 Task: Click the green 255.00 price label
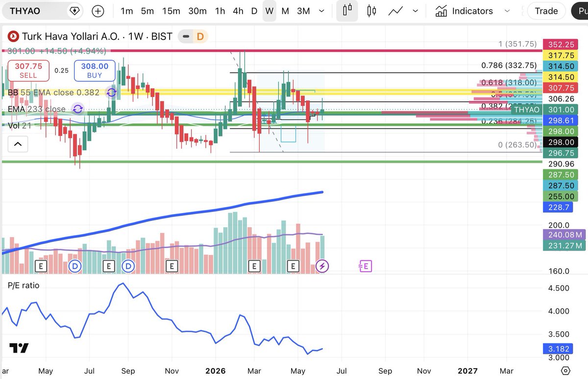[x=562, y=196]
